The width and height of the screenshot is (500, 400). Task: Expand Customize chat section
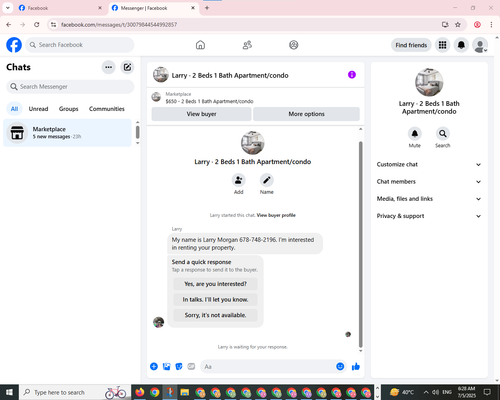pyautogui.click(x=429, y=164)
